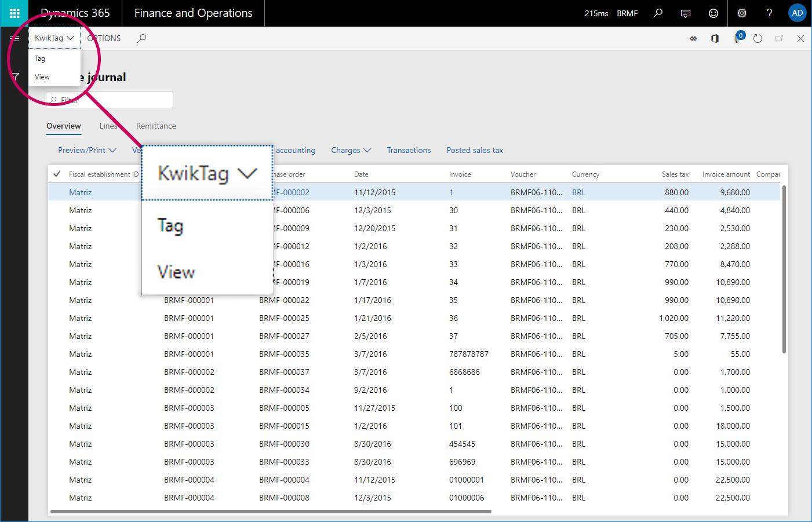Sort by the Invoice column header

460,174
